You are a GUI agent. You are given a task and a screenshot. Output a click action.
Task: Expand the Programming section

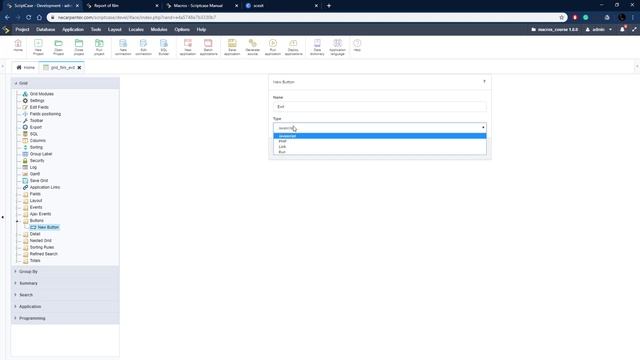click(x=65, y=318)
